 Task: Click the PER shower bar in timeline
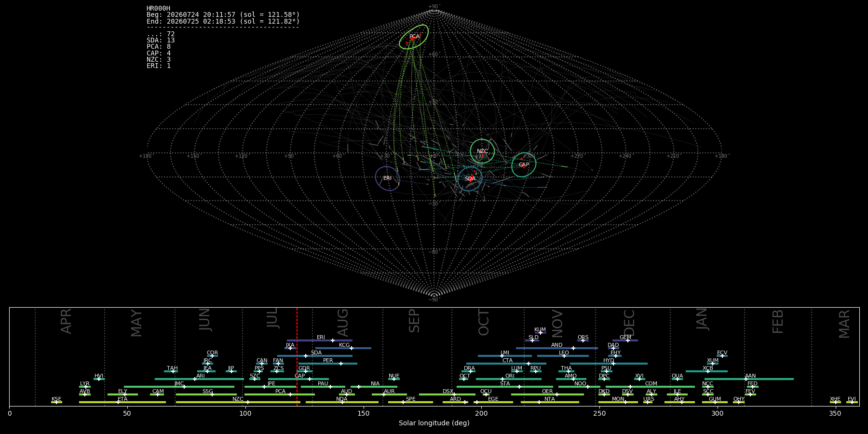(328, 364)
